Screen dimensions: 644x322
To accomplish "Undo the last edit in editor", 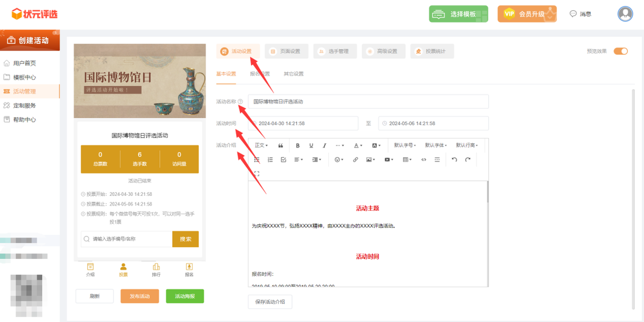I will coord(454,159).
